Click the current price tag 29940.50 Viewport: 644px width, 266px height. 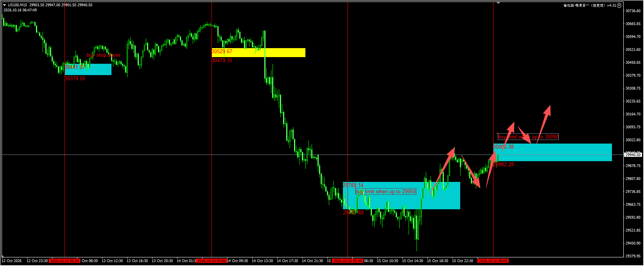pos(633,155)
